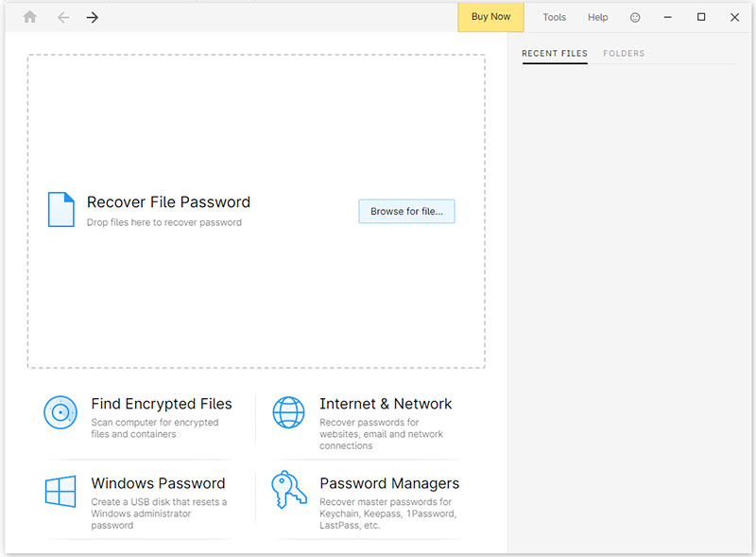
Task: Open the Password Managers heading
Action: coord(389,483)
